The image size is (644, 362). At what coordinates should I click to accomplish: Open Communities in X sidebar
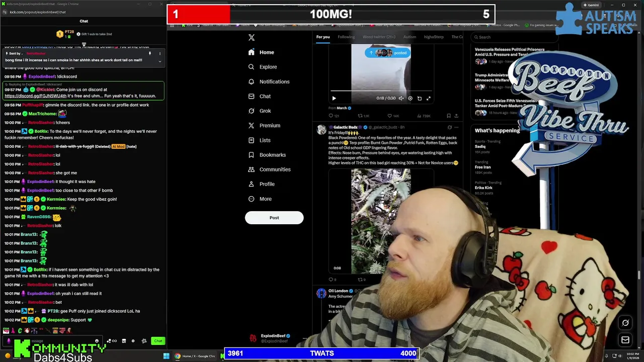pyautogui.click(x=269, y=169)
